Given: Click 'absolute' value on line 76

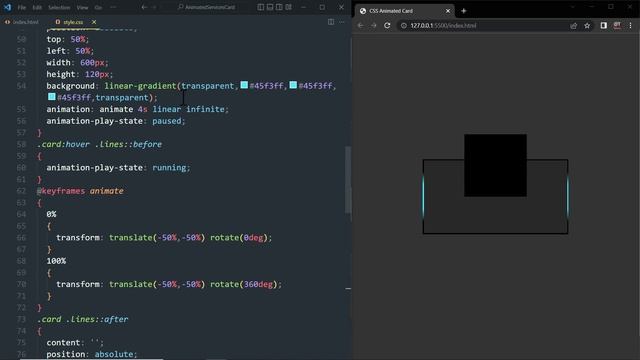Looking at the screenshot, I should click(113, 354).
